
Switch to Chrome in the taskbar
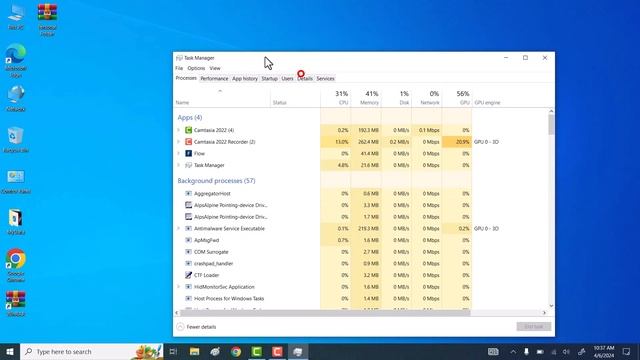pyautogui.click(x=236, y=351)
